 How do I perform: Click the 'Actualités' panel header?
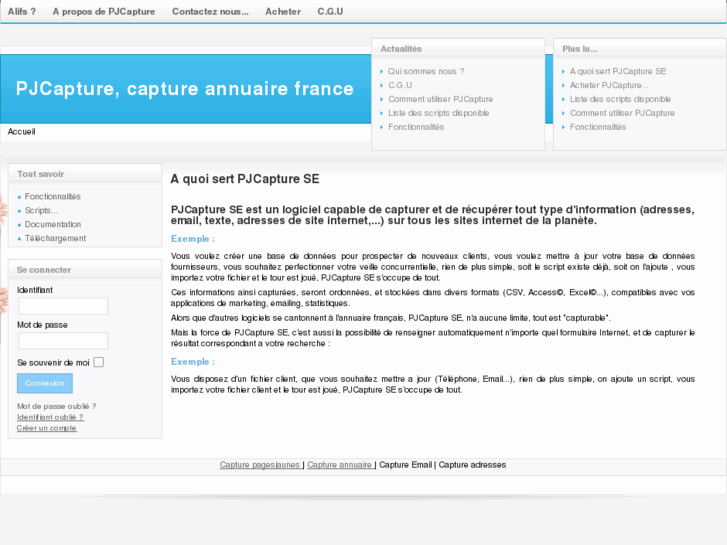pyautogui.click(x=401, y=49)
